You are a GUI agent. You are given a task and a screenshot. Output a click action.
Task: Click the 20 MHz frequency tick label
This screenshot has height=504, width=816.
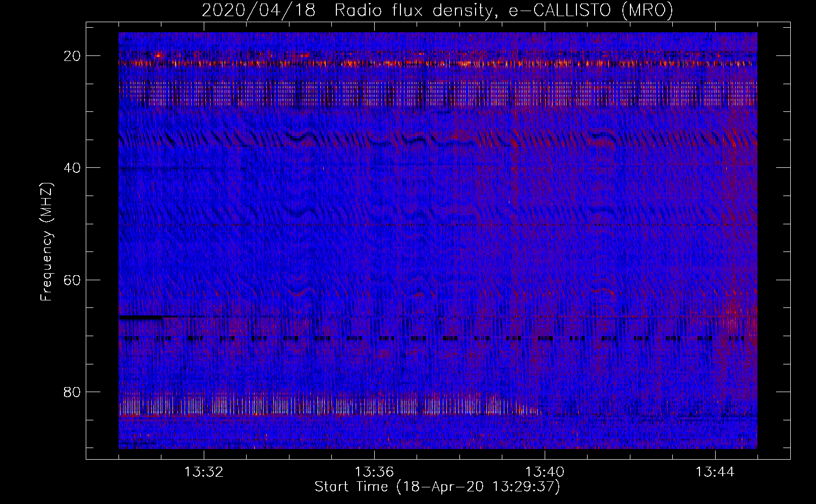click(73, 56)
